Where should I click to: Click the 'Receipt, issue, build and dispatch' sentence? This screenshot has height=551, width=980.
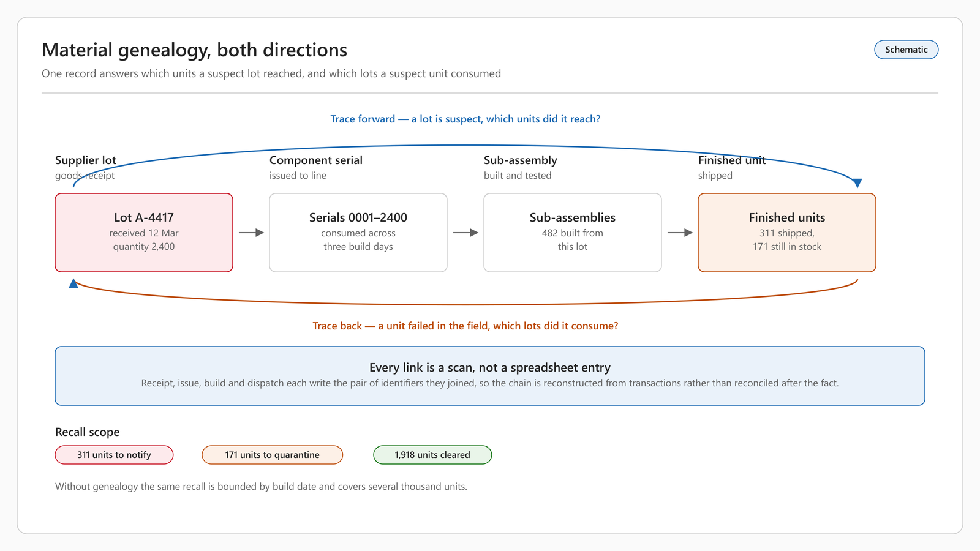[490, 383]
